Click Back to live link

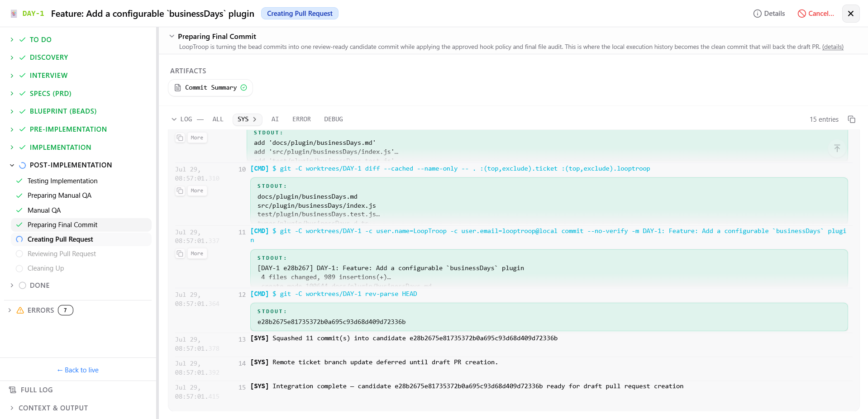[78, 370]
